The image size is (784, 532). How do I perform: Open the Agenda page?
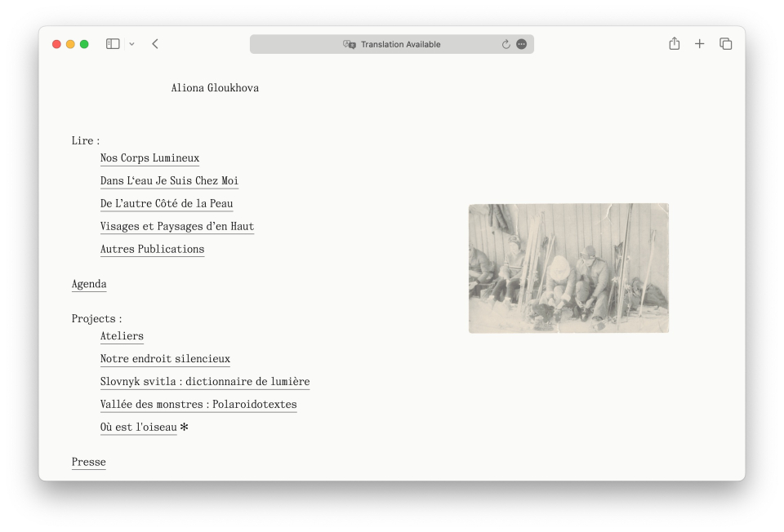click(x=89, y=284)
